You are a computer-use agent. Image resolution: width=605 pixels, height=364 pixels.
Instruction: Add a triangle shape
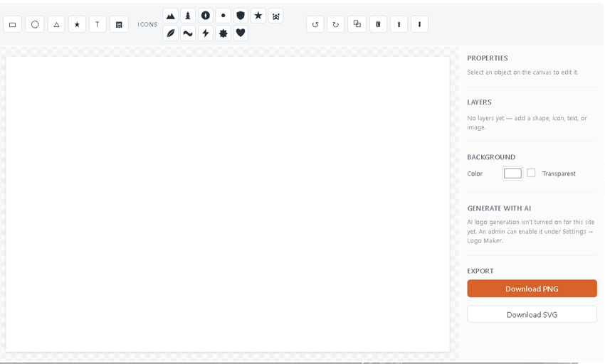56,24
